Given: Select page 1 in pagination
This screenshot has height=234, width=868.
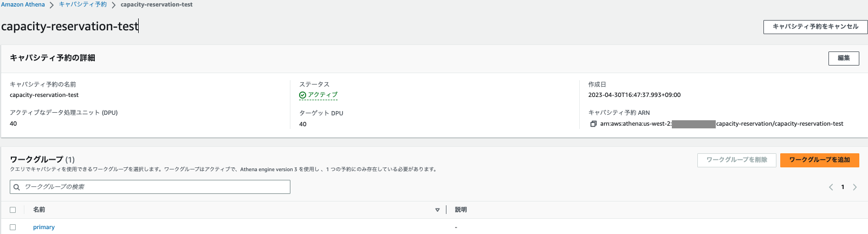Looking at the screenshot, I should pyautogui.click(x=843, y=187).
